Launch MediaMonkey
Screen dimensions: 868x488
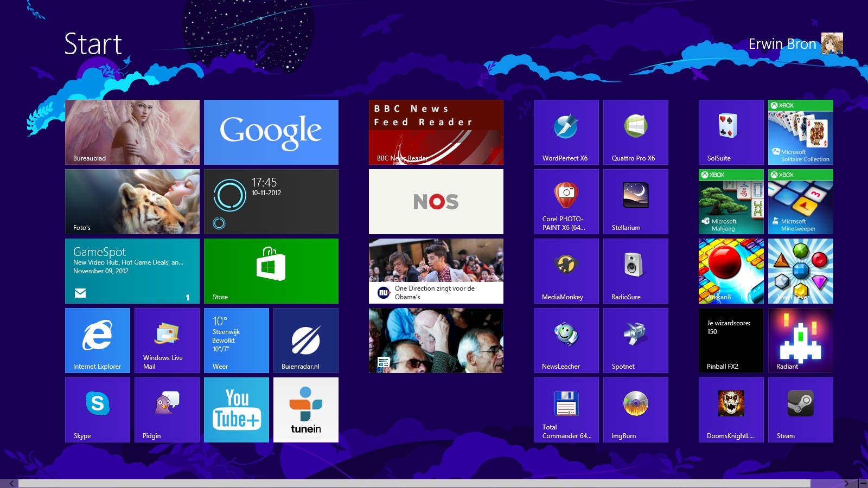click(x=566, y=271)
